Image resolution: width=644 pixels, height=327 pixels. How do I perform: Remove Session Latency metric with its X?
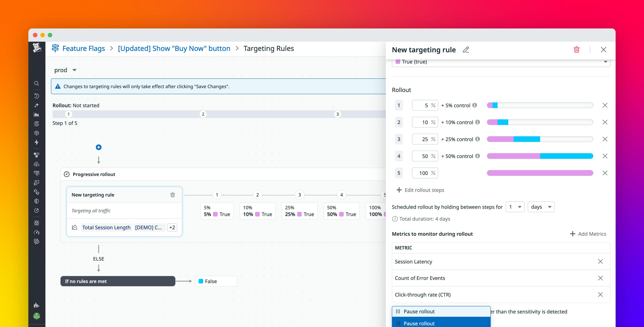pos(600,261)
